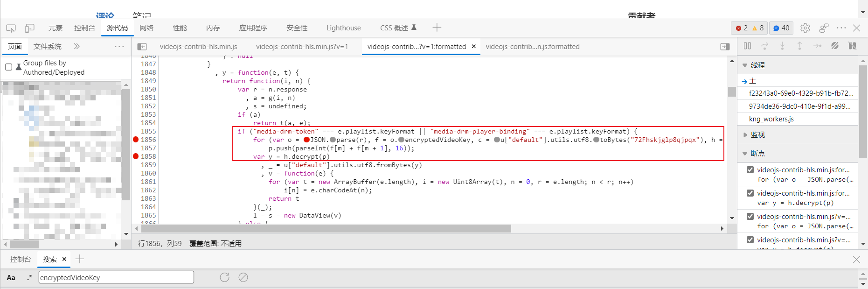Open the 40 messages issues counter
The height and width of the screenshot is (289, 868).
781,28
